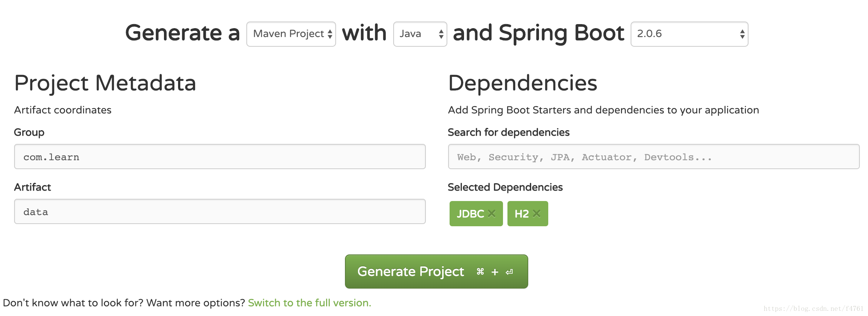Click the Group label
The image size is (868, 316).
point(29,132)
